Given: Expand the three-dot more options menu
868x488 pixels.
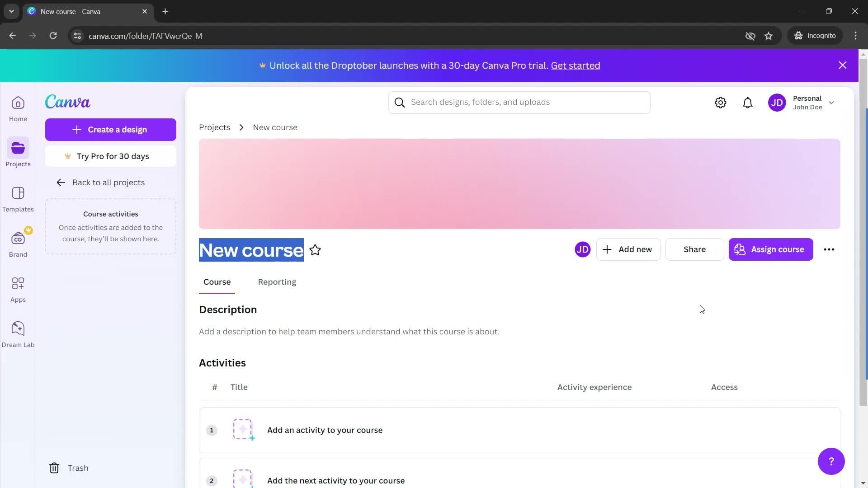Looking at the screenshot, I should pyautogui.click(x=829, y=249).
